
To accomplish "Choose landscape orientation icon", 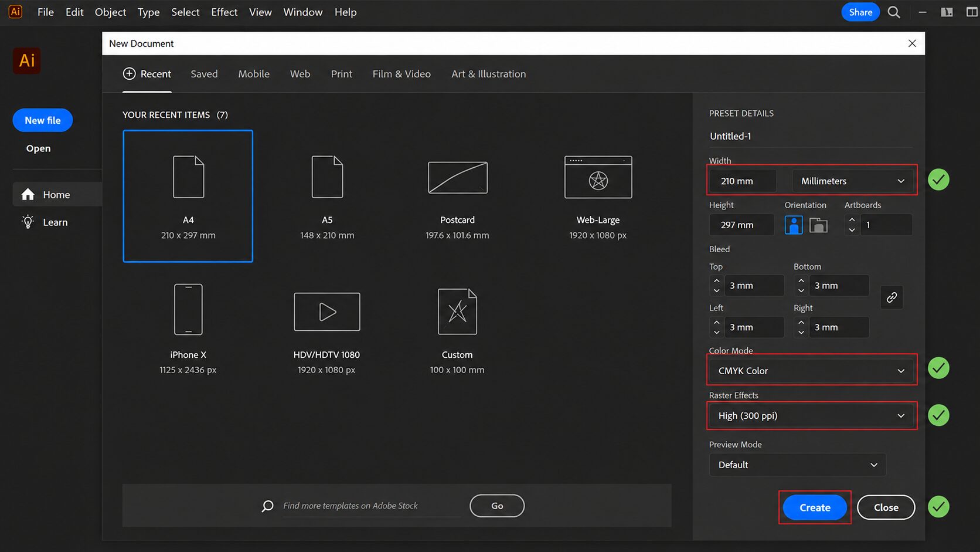I will click(818, 225).
